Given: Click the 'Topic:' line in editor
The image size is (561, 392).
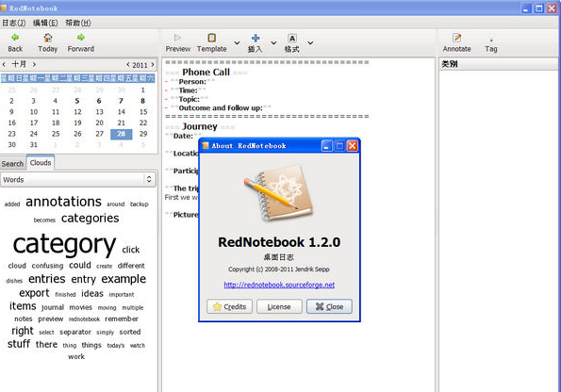Looking at the screenshot, I should [190, 99].
